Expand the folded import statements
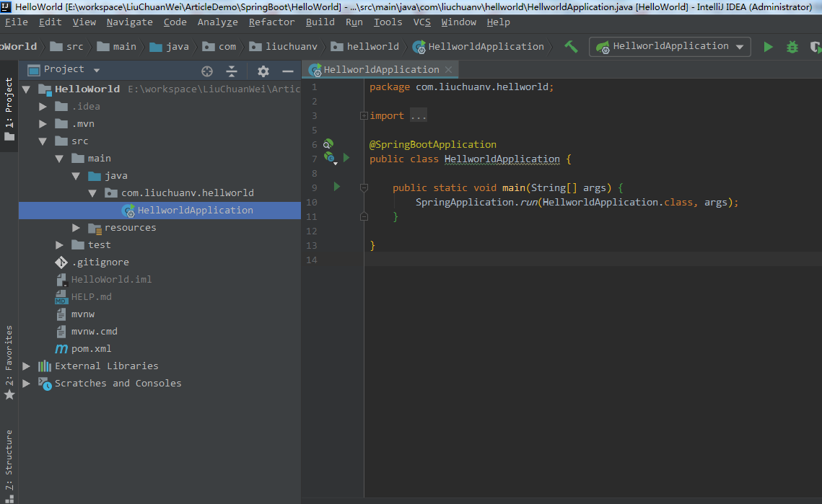 coord(364,115)
